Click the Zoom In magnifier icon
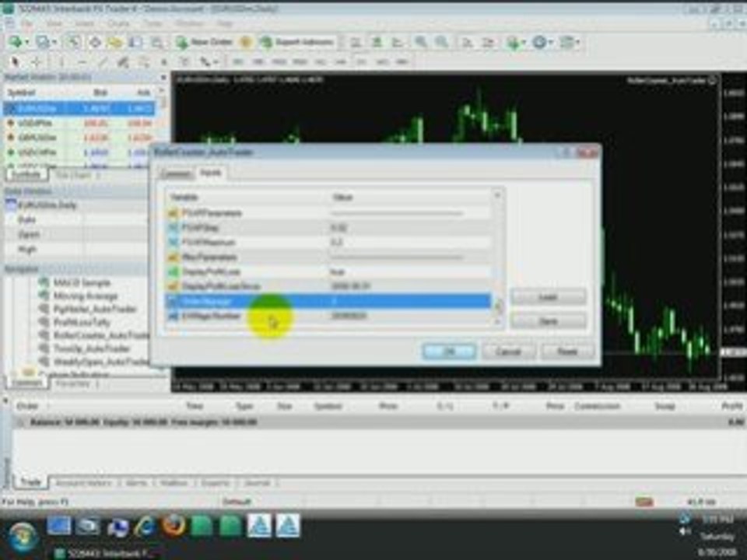Screen dimensions: 747x560 pyautogui.click(x=421, y=42)
